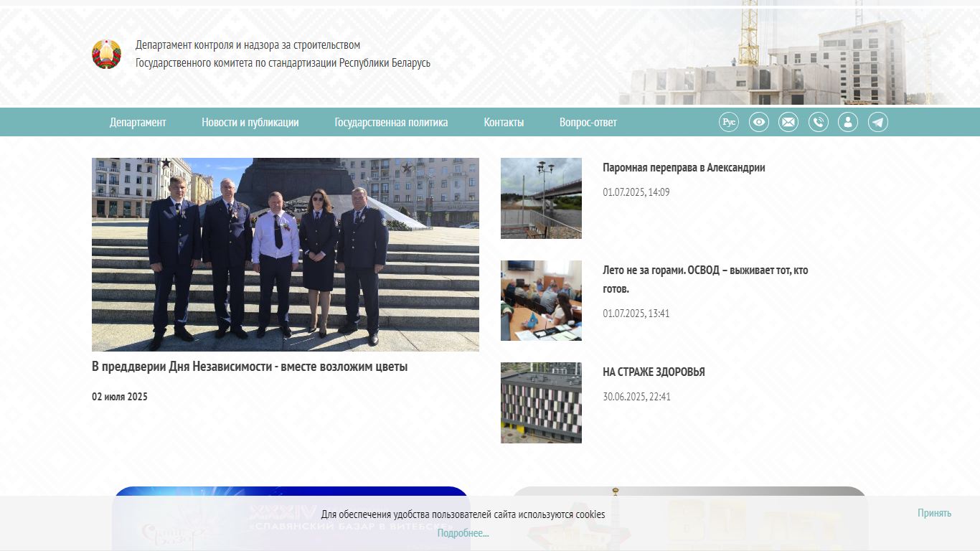Switch language with the Рус icon
Screen dimensions: 980x551
[729, 122]
